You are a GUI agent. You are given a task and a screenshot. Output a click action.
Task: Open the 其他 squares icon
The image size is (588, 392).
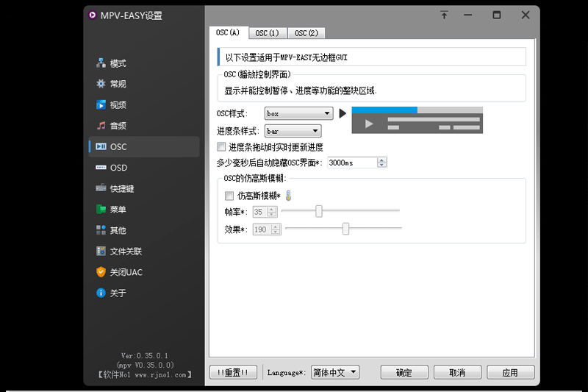click(101, 230)
